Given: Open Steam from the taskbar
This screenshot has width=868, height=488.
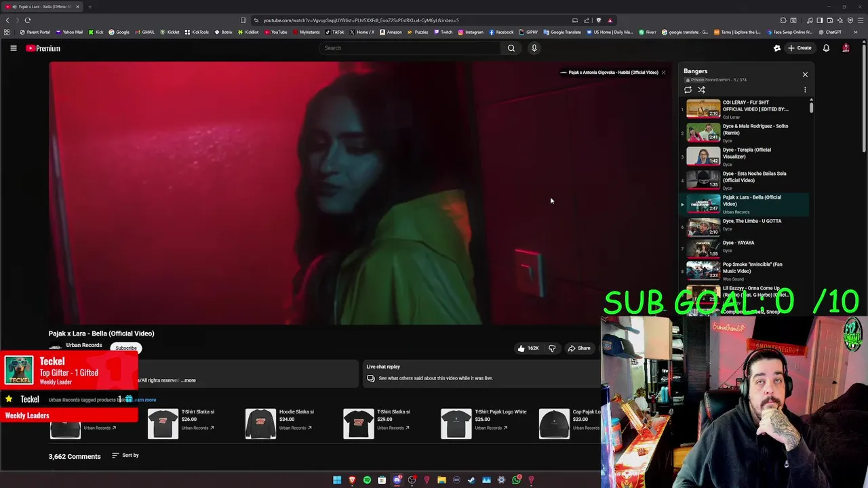Looking at the screenshot, I should click(471, 480).
